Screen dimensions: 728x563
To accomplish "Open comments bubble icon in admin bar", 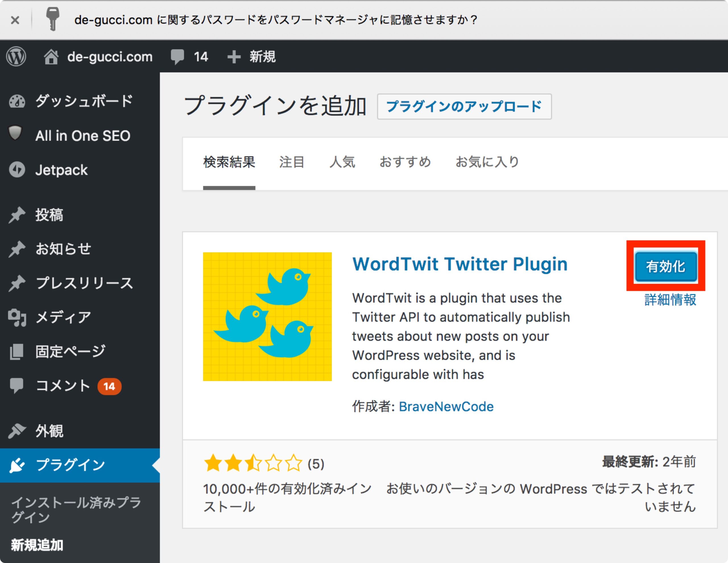I will (177, 57).
